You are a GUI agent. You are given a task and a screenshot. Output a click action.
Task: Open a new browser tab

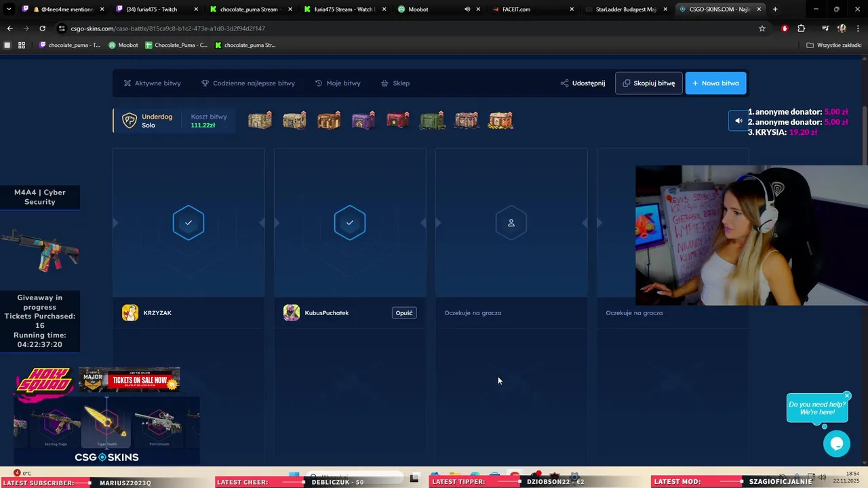pyautogui.click(x=775, y=9)
